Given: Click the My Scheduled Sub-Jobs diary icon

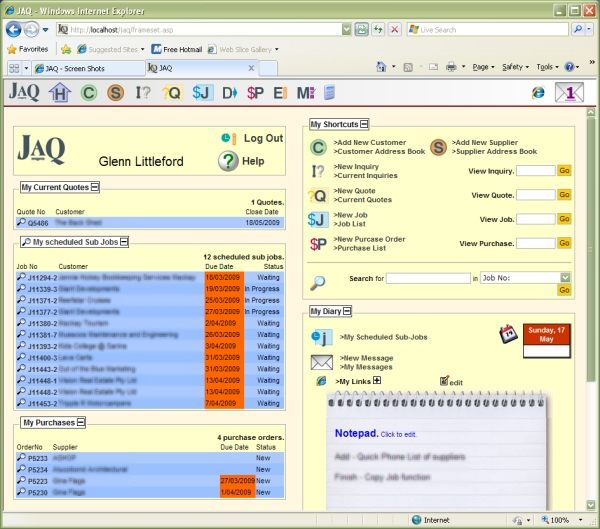Looking at the screenshot, I should click(x=321, y=338).
